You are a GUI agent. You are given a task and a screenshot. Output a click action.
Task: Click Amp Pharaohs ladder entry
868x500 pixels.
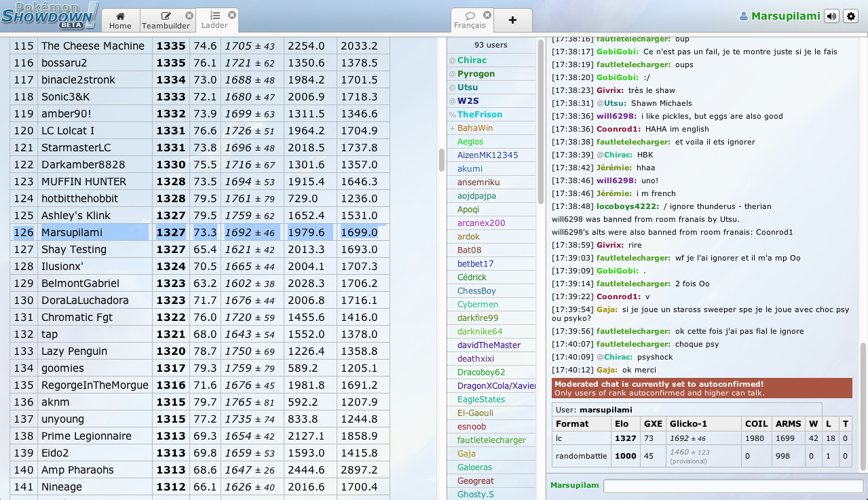click(77, 470)
